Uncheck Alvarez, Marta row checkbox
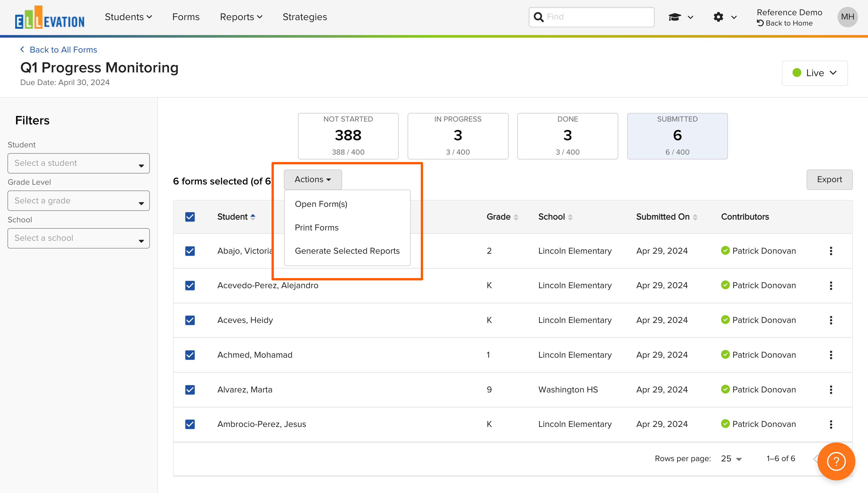 (190, 389)
